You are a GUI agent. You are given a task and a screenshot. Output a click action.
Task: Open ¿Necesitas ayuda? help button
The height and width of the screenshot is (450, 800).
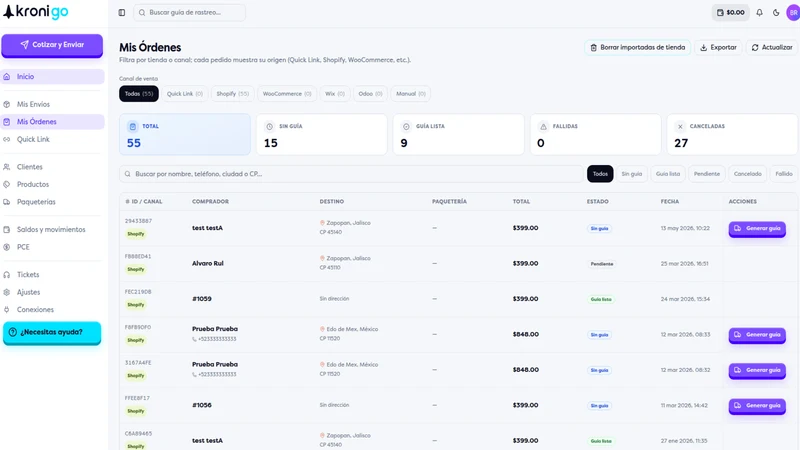[x=52, y=332]
